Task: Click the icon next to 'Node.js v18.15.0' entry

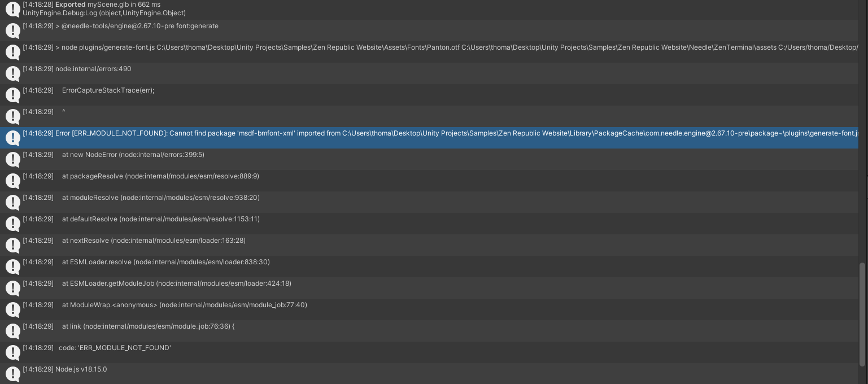Action: pyautogui.click(x=12, y=374)
